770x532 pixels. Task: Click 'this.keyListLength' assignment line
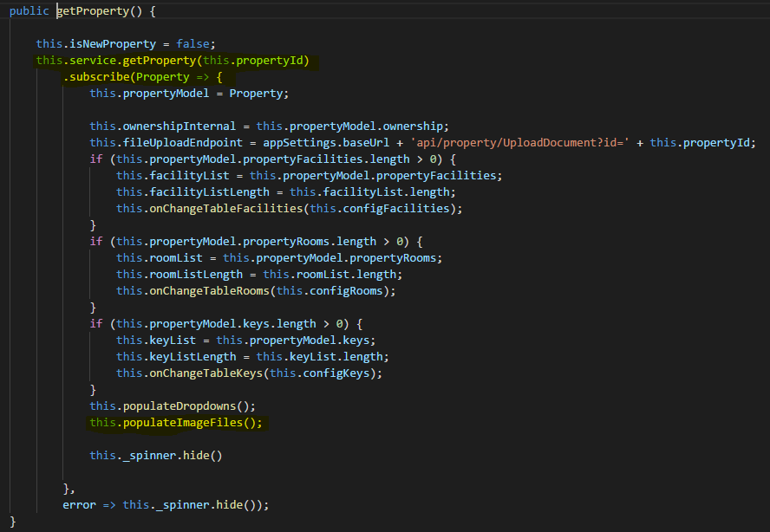coord(252,357)
